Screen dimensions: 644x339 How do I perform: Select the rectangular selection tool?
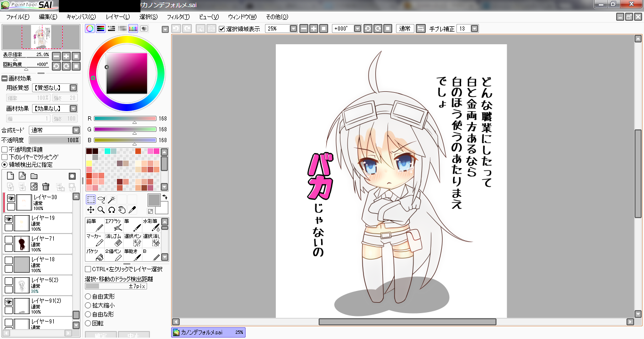[x=91, y=200]
